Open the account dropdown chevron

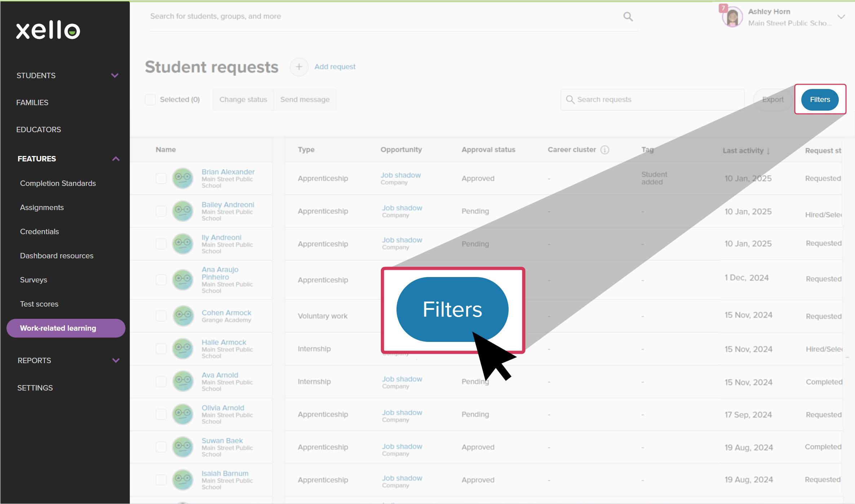pos(841,17)
